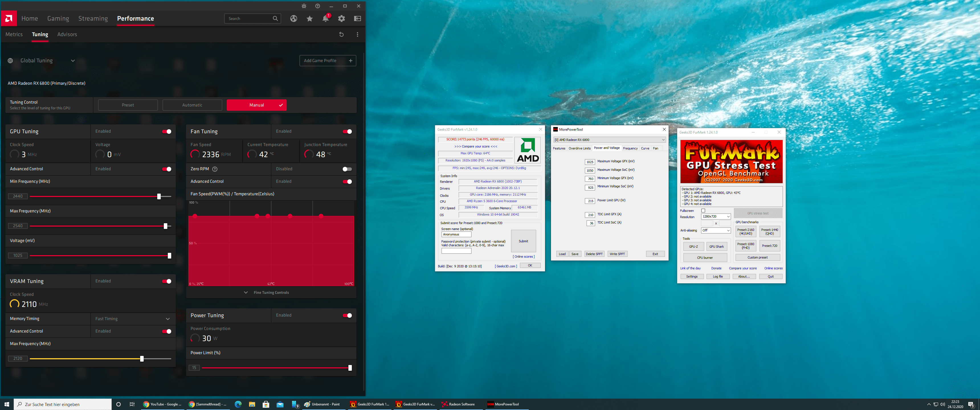
Task: Click Submit in FurMark score window
Action: (523, 241)
